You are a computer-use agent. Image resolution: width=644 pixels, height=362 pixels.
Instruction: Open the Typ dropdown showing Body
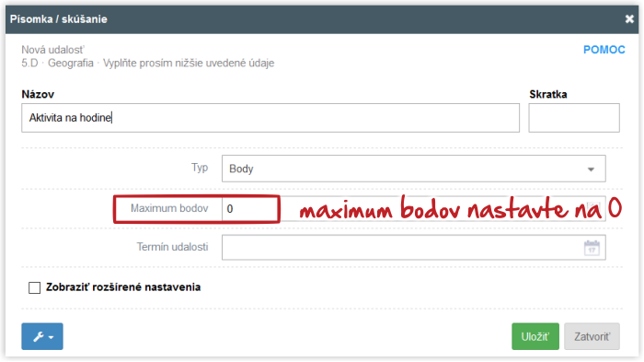[414, 169]
